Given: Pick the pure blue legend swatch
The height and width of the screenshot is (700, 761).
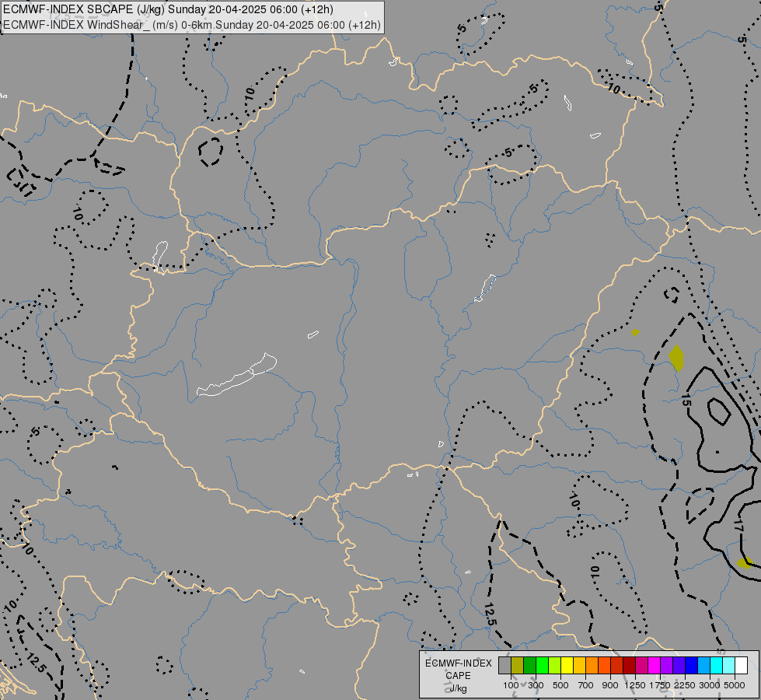Looking at the screenshot, I should pyautogui.click(x=692, y=665).
